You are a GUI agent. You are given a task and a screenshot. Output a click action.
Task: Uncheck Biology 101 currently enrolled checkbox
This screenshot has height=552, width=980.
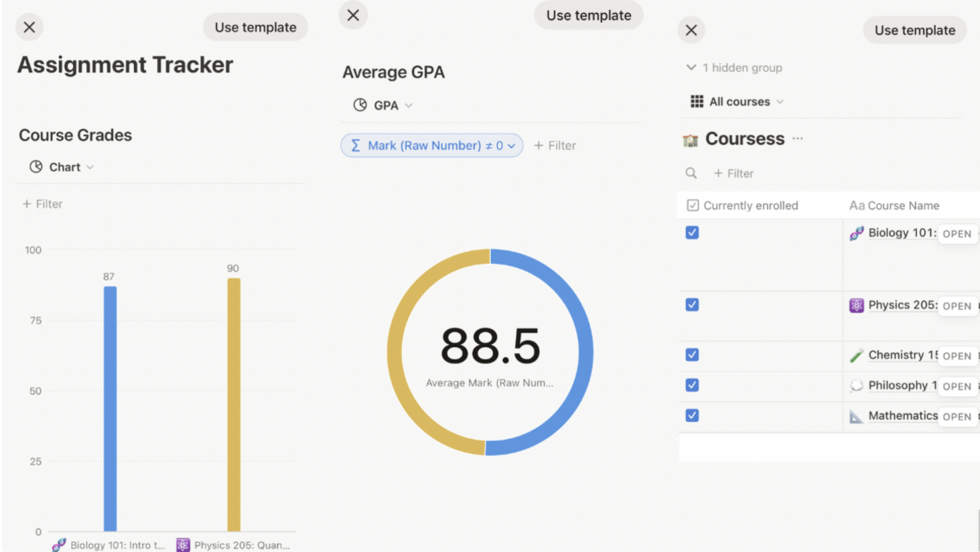(692, 233)
